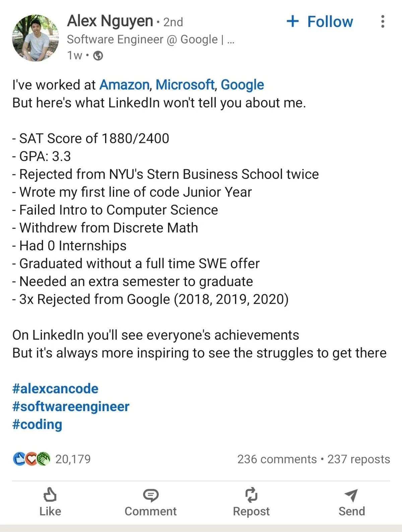
Task: Open the #coding hashtag
Action: pyautogui.click(x=37, y=424)
